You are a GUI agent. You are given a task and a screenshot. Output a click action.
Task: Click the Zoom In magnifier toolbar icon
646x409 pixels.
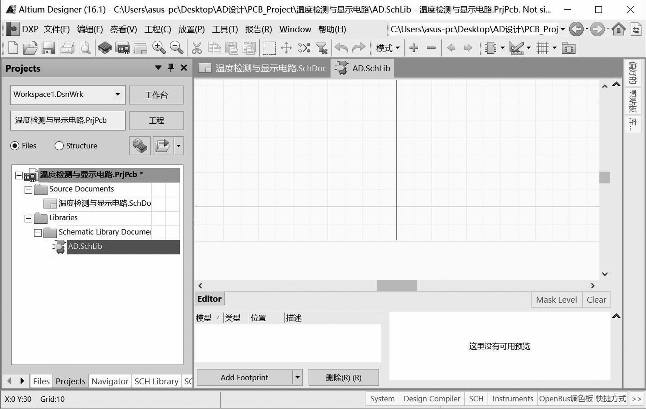[x=159, y=48]
